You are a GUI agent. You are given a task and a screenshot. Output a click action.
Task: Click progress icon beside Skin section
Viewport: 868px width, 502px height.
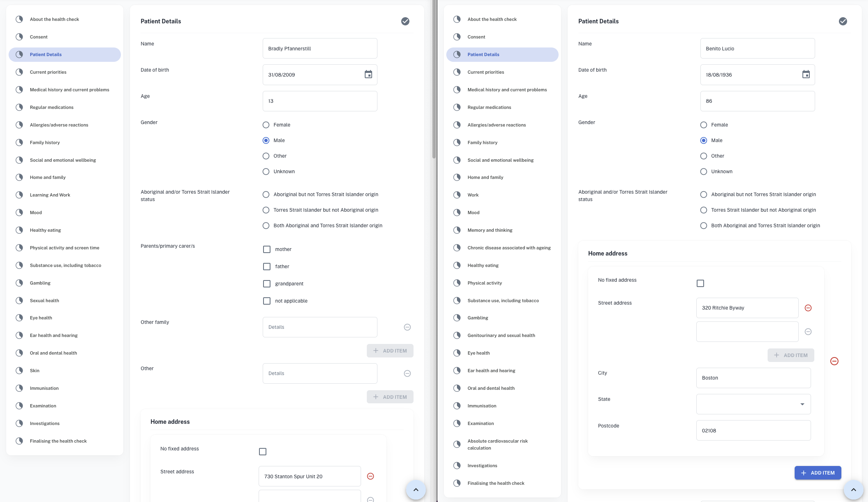[x=19, y=371]
